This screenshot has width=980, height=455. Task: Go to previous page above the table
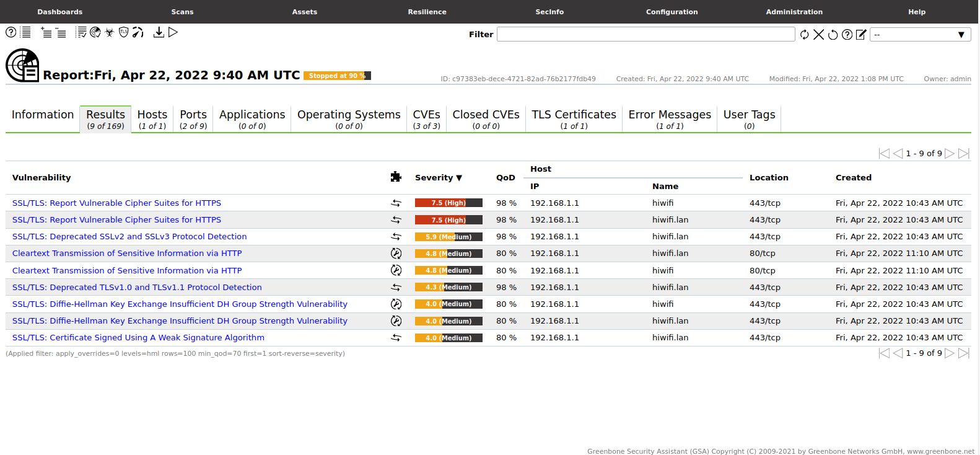898,154
